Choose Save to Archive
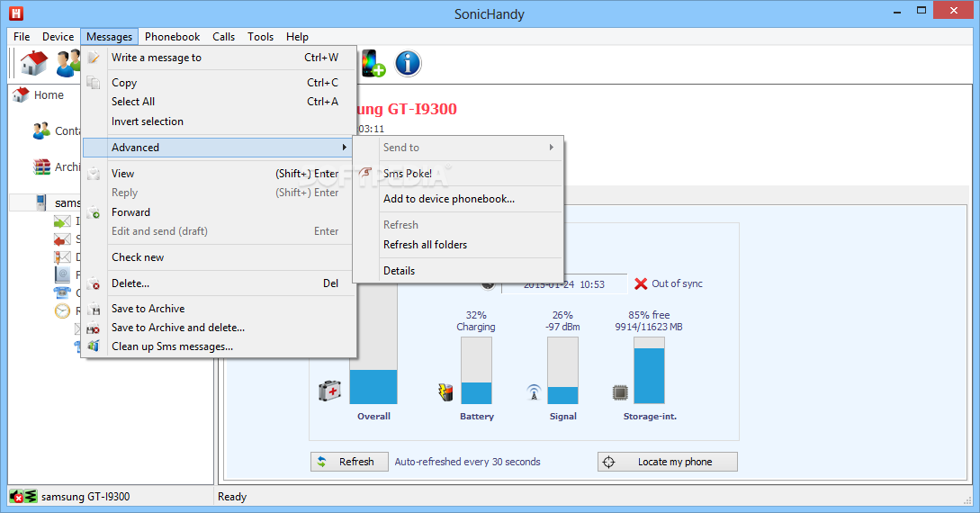 (219, 309)
